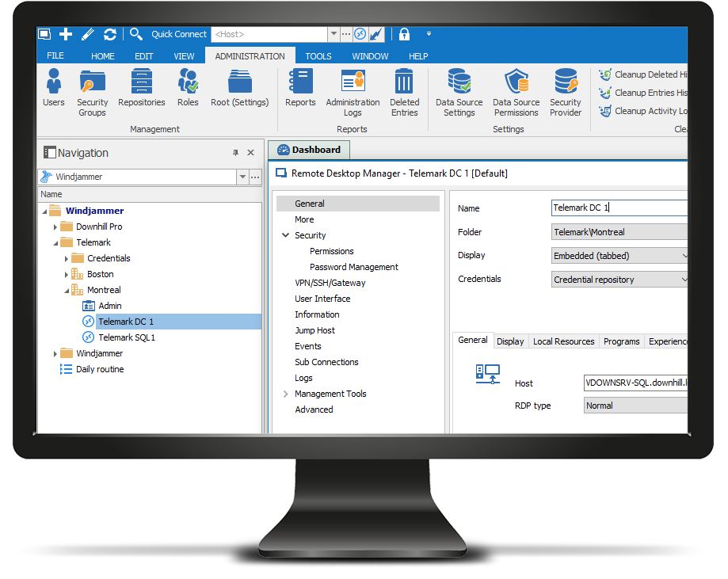Open the Roles icon
Screen dimensions: 728x579
188,88
